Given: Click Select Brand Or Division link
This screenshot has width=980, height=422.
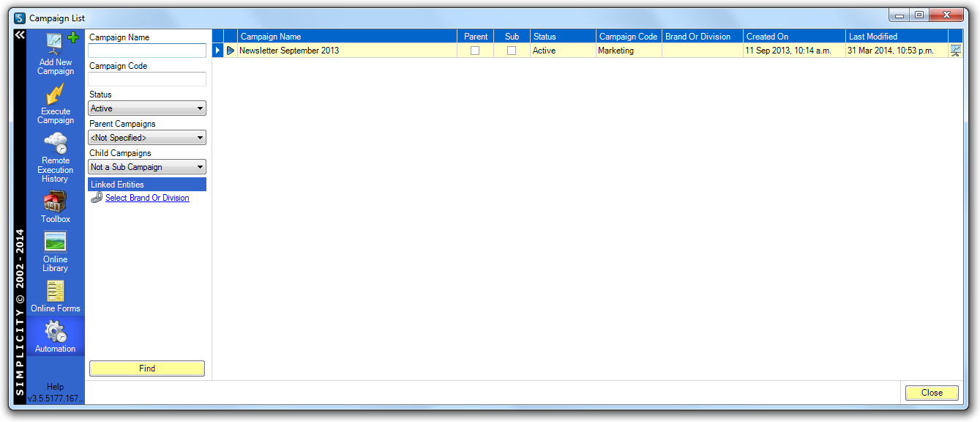Looking at the screenshot, I should pyautogui.click(x=147, y=198).
